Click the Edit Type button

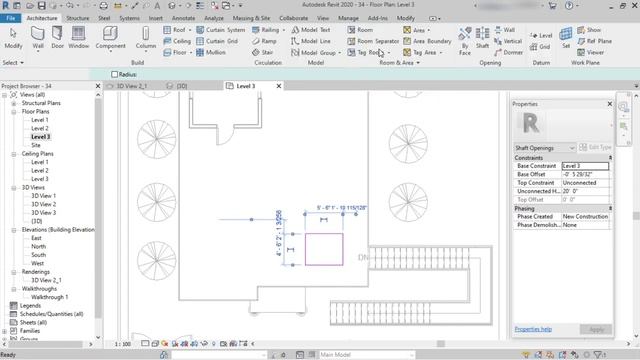595,147
